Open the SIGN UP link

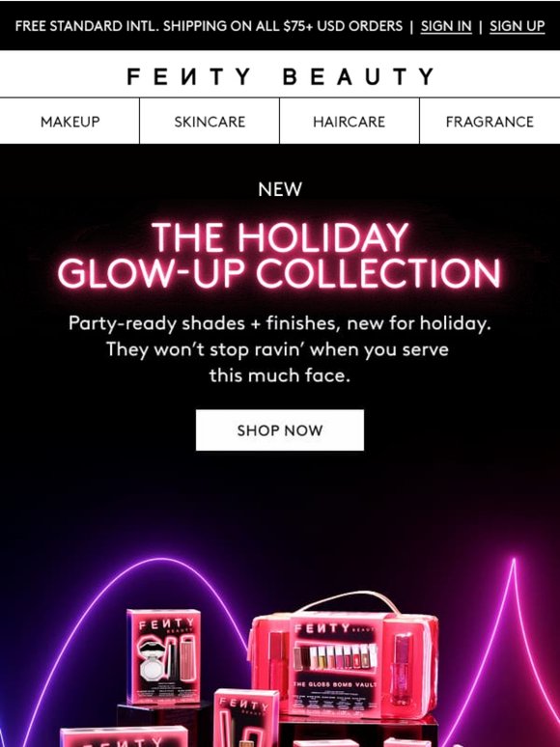coord(517,26)
